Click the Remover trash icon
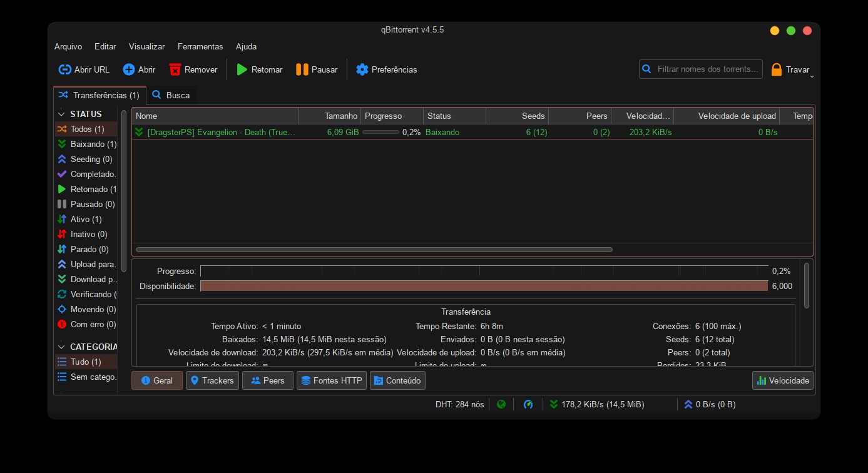The height and width of the screenshot is (473, 868). pos(175,69)
